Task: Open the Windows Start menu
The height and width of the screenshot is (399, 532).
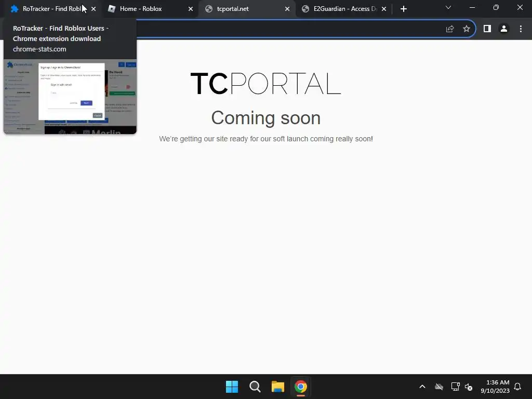Action: (x=232, y=387)
